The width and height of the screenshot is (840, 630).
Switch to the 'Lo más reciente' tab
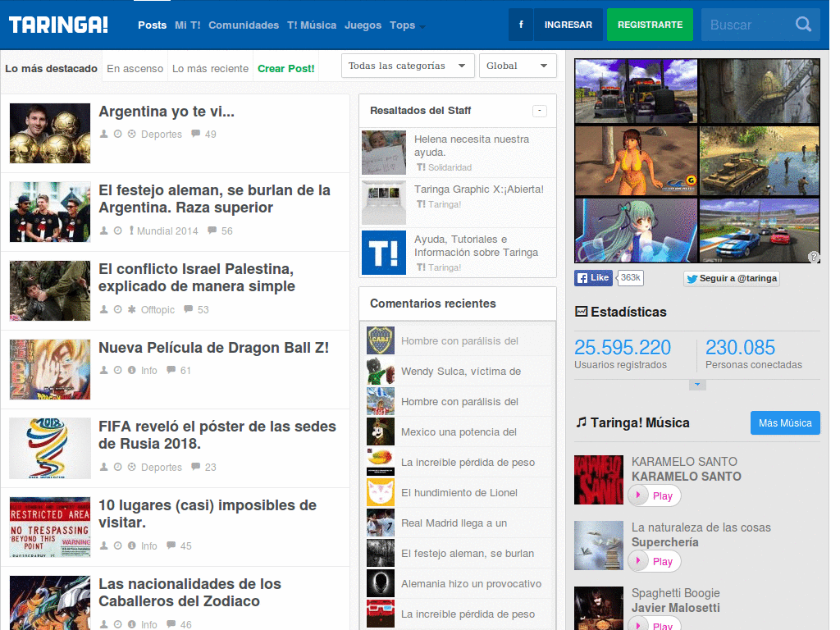click(x=210, y=69)
